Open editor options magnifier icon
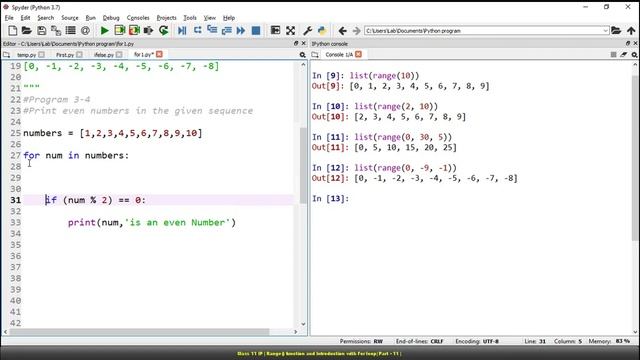 [302, 55]
